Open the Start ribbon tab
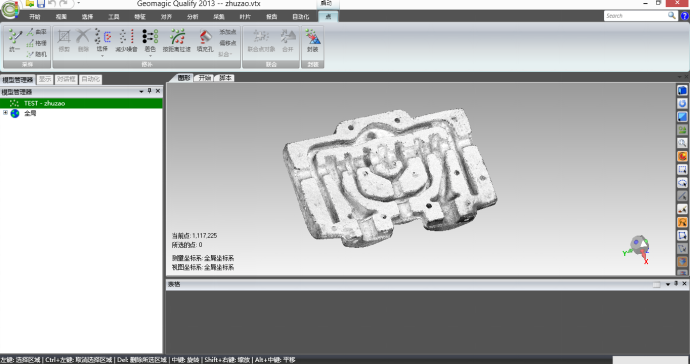Image resolution: width=690 pixels, height=364 pixels. 34,17
